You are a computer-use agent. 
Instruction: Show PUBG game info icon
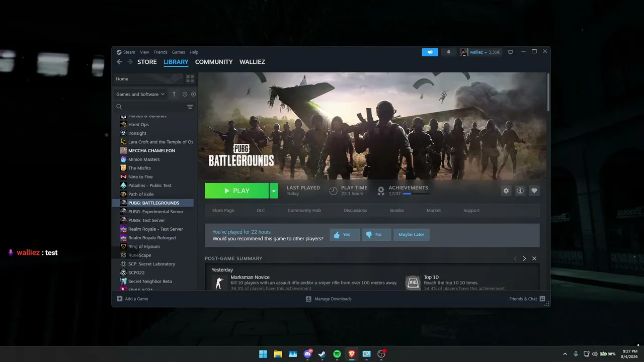520,191
